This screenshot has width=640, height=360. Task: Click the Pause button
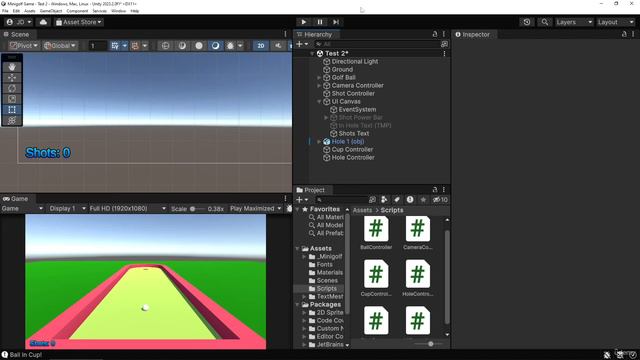point(320,22)
